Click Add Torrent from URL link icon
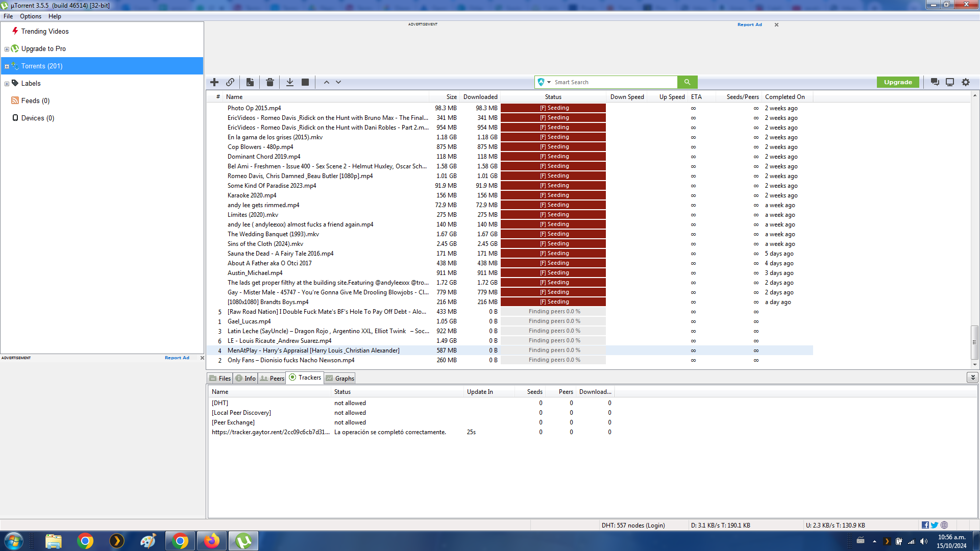 tap(230, 82)
